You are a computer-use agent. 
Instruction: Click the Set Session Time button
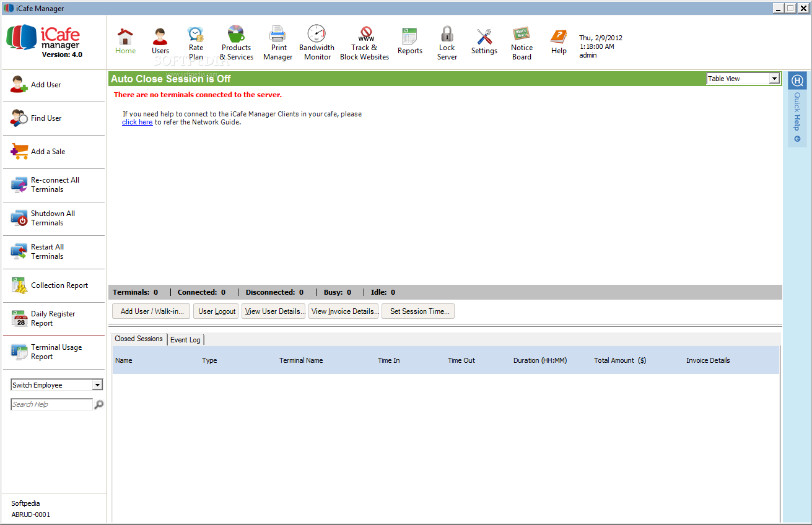tap(419, 311)
